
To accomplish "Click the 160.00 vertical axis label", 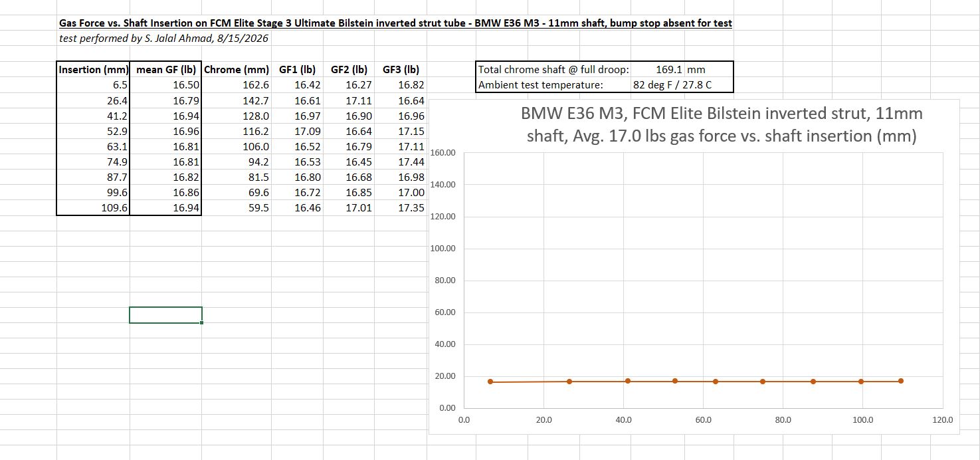I will [x=443, y=153].
